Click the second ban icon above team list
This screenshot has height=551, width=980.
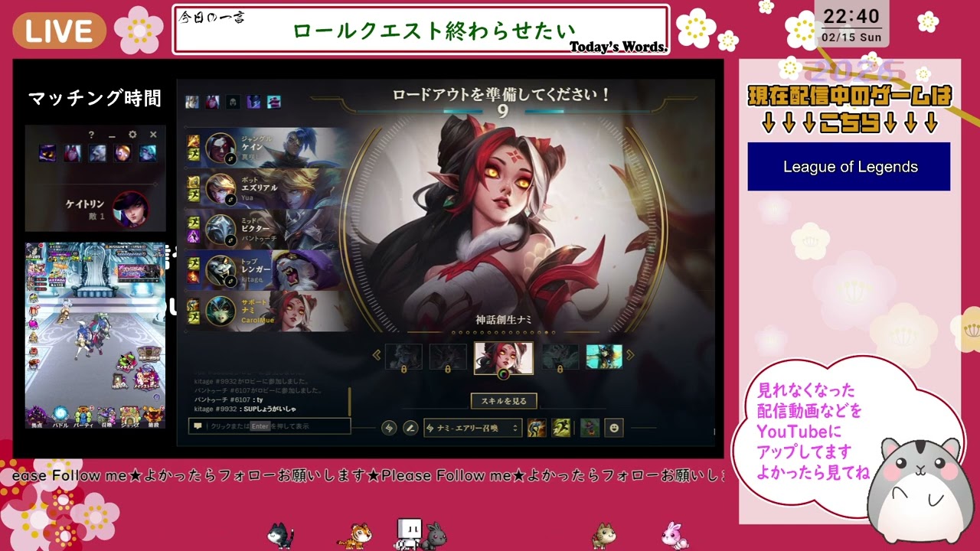(x=213, y=102)
